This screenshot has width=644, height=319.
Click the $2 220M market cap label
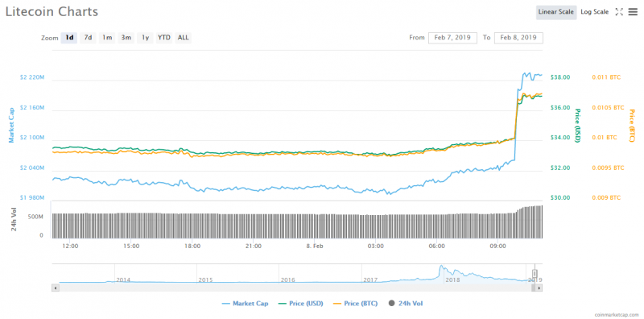tap(31, 77)
